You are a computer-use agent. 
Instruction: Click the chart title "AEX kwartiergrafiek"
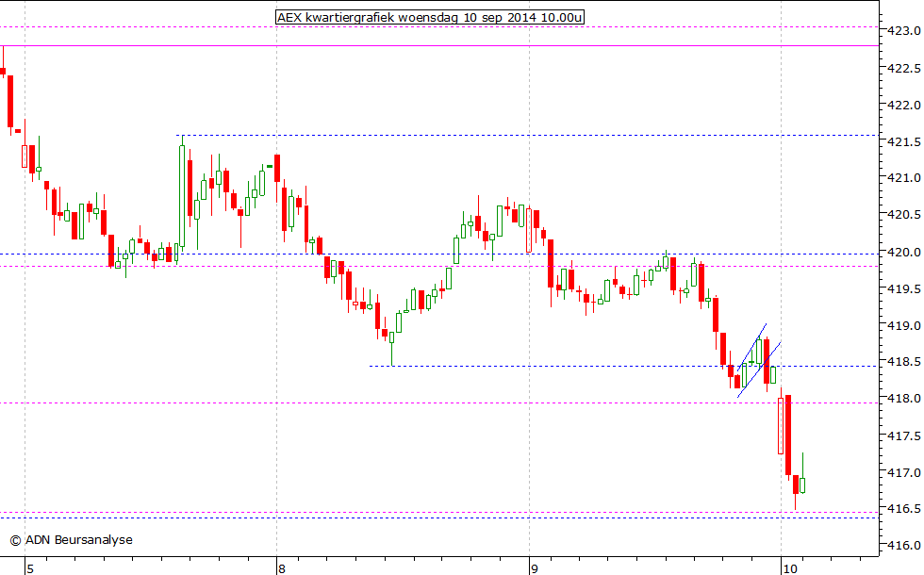coord(335,17)
